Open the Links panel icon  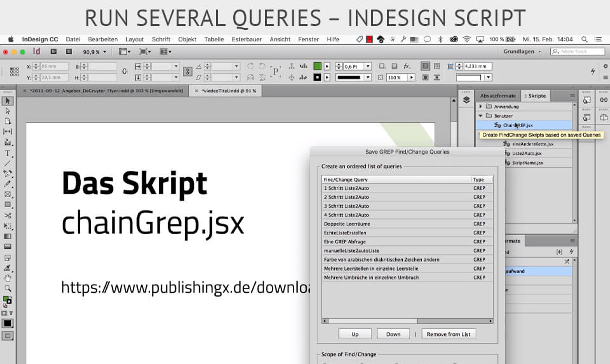pyautogui.click(x=604, y=100)
